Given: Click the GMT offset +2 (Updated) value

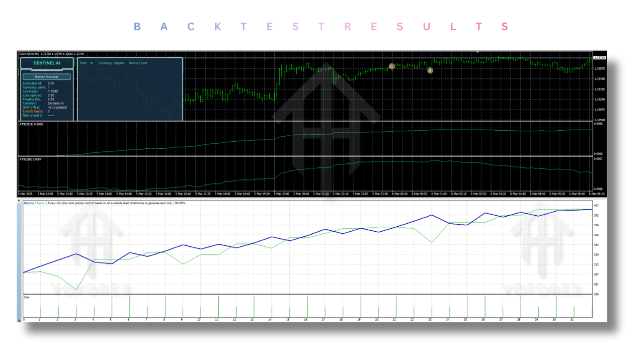Looking at the screenshot, I should (57, 107).
